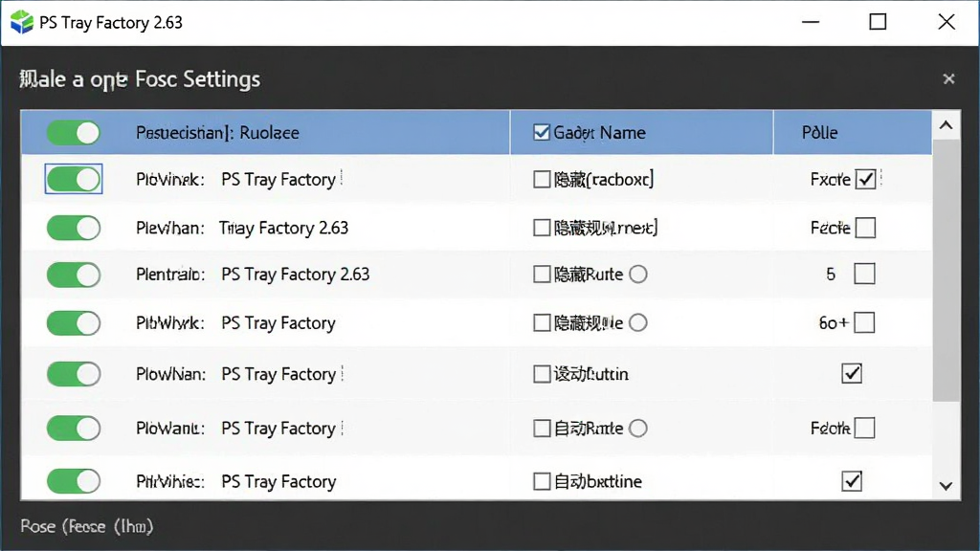Click the PS Tray Factory app icon
The width and height of the screenshot is (980, 551).
pyautogui.click(x=22, y=22)
